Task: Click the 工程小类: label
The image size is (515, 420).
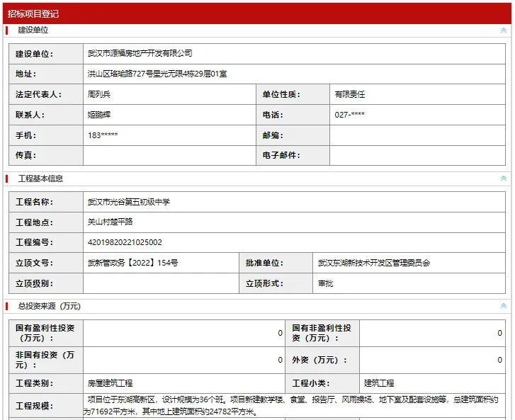Action: (311, 383)
